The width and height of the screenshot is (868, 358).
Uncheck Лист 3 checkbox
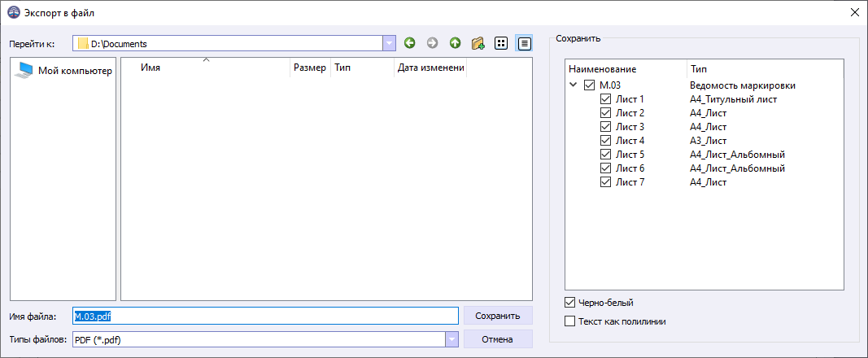tap(605, 127)
